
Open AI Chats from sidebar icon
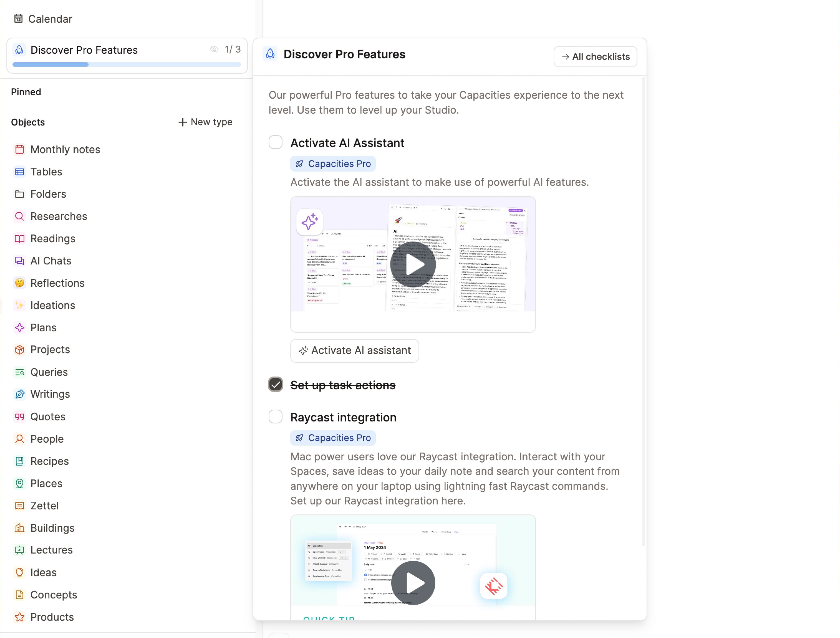pos(19,261)
